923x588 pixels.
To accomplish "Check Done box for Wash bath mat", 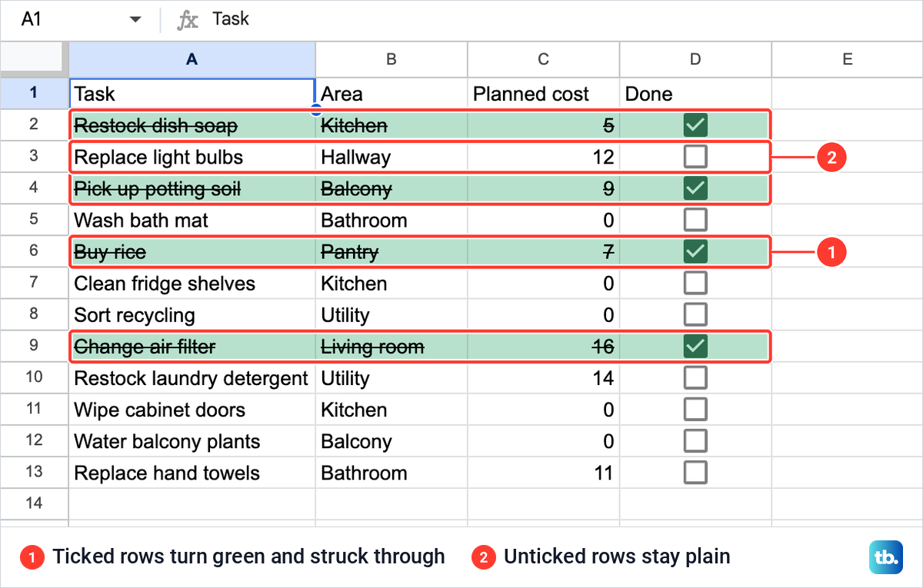I will 695,220.
